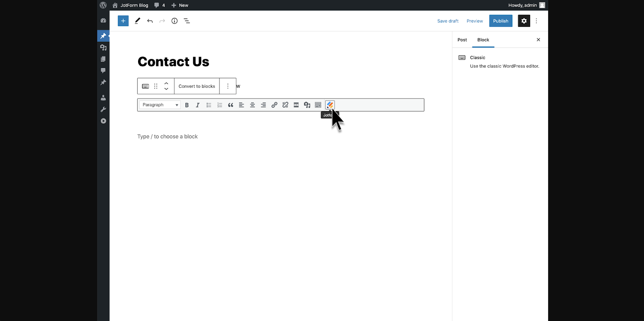Select the Block tab
The height and width of the screenshot is (321, 644).
483,40
